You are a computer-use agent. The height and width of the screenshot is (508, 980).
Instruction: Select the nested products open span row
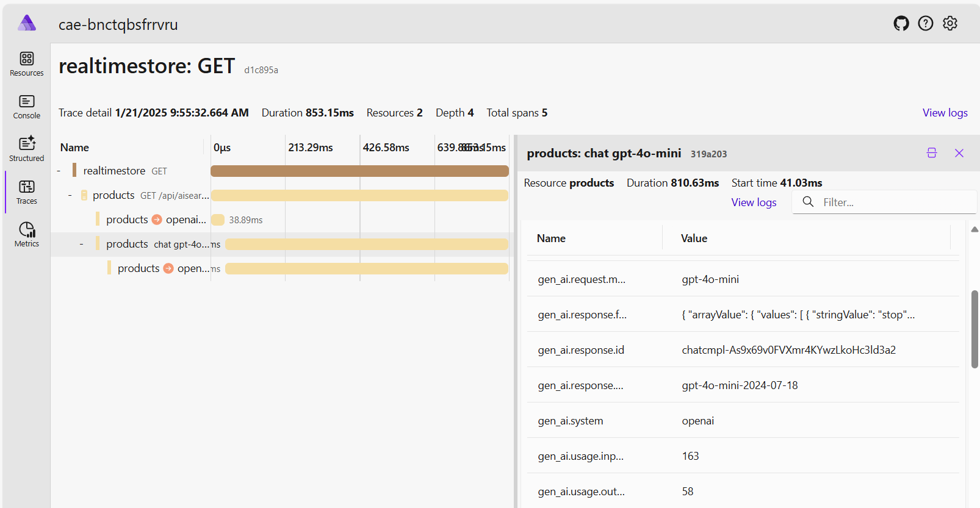coord(282,268)
